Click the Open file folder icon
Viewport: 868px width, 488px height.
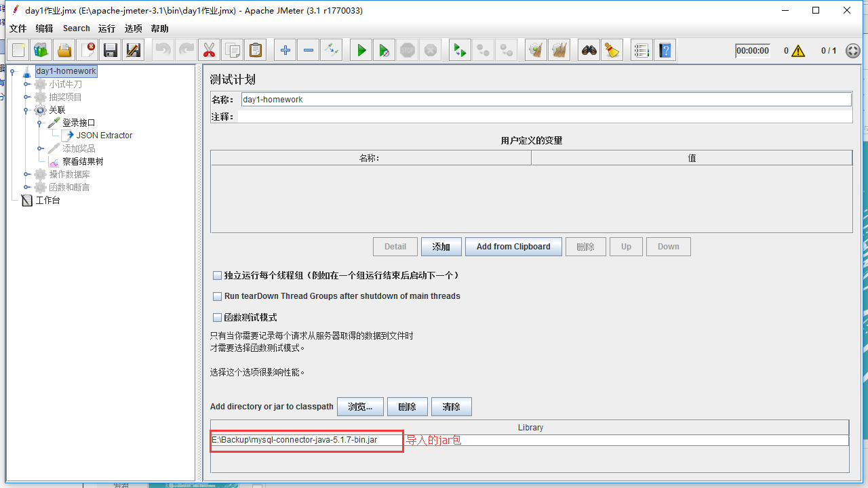[64, 50]
